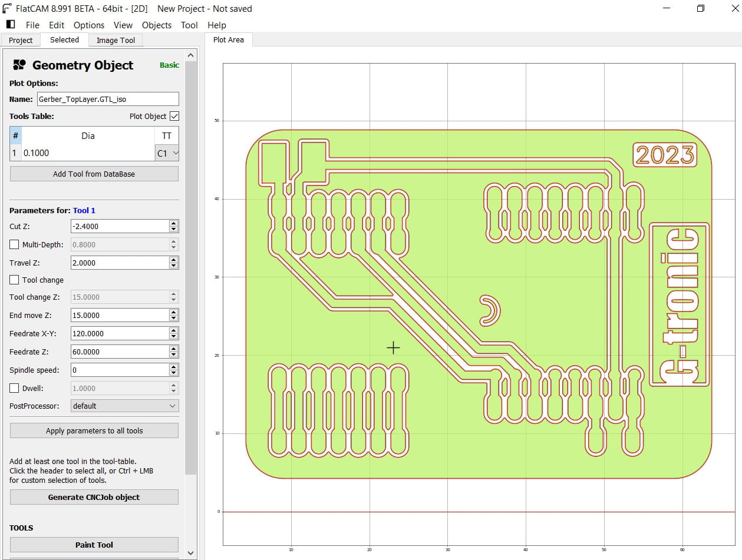Uncheck the Plot Object checkbox
Screen dimensions: 742x560
click(x=174, y=116)
